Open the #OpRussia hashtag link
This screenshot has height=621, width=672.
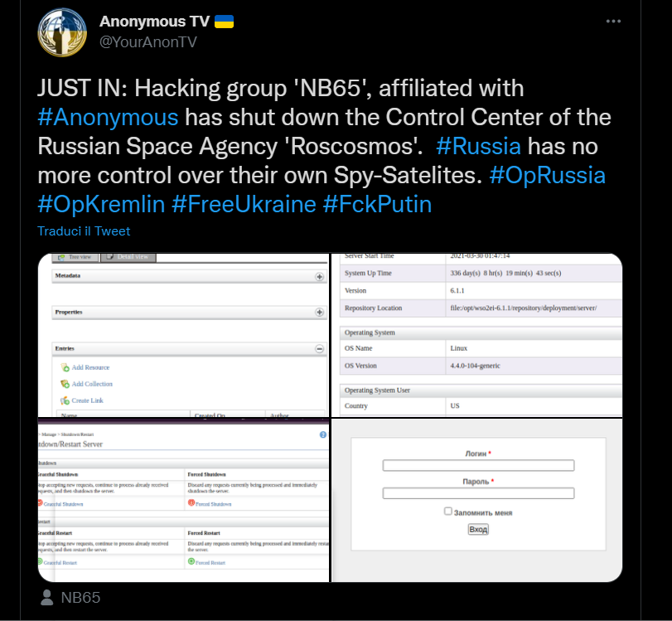pyautogui.click(x=546, y=176)
